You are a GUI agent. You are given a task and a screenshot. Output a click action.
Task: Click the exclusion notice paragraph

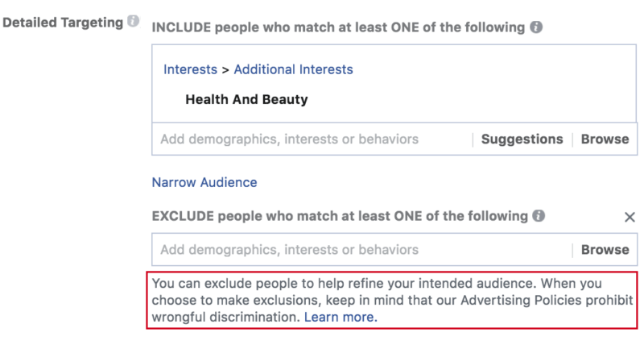[x=392, y=300]
